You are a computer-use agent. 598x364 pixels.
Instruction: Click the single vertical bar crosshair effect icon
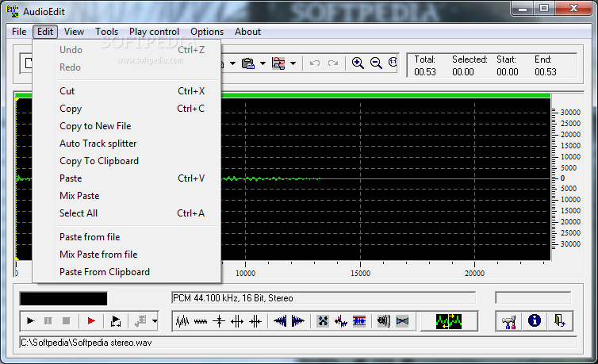coord(219,321)
